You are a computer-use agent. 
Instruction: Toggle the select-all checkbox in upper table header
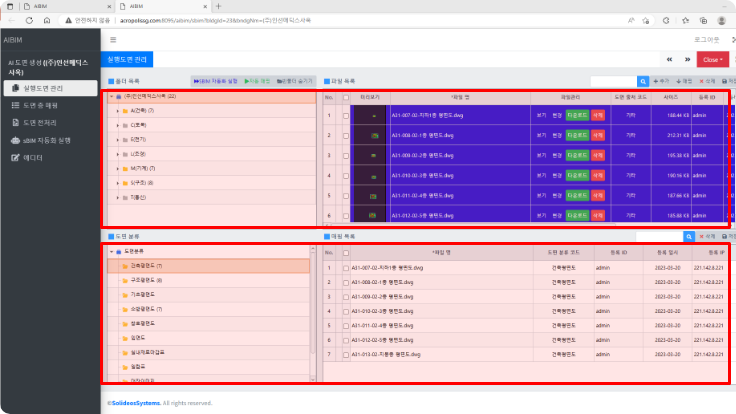click(346, 97)
